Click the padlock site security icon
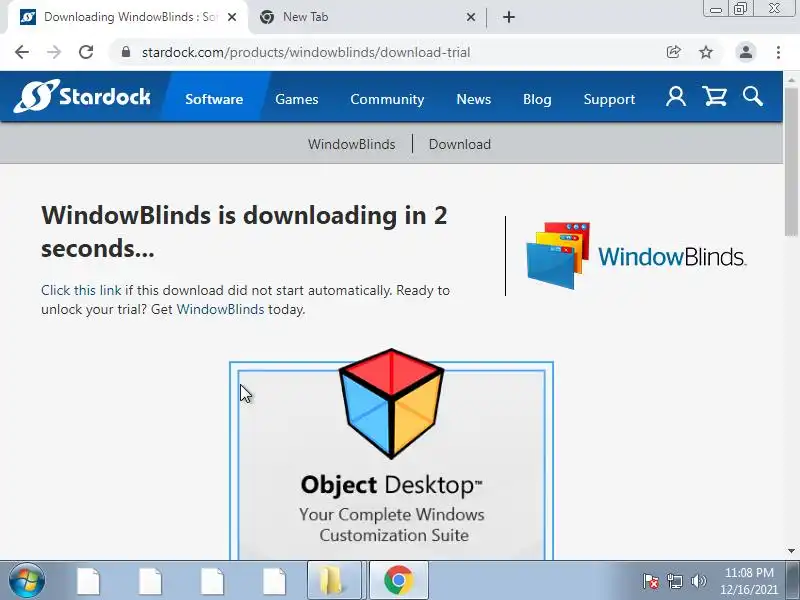Screen dimensions: 800x600 [126, 52]
